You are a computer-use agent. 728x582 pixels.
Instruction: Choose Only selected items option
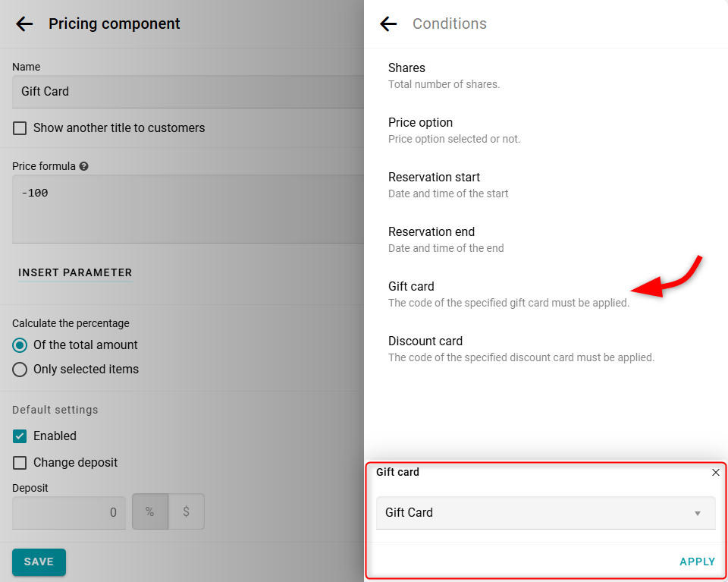point(20,370)
